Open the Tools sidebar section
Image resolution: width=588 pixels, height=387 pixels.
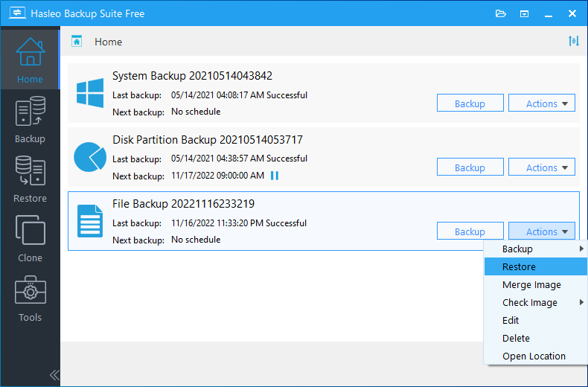[30, 298]
